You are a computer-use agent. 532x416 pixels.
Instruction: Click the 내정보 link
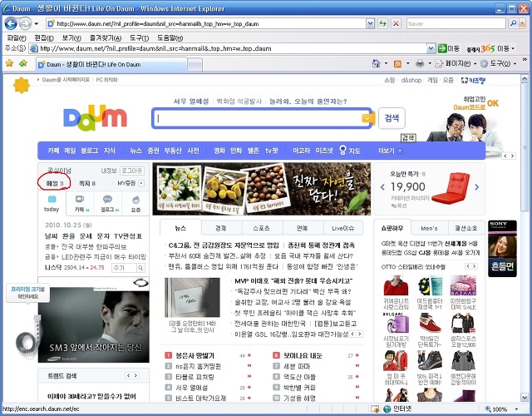coord(109,171)
